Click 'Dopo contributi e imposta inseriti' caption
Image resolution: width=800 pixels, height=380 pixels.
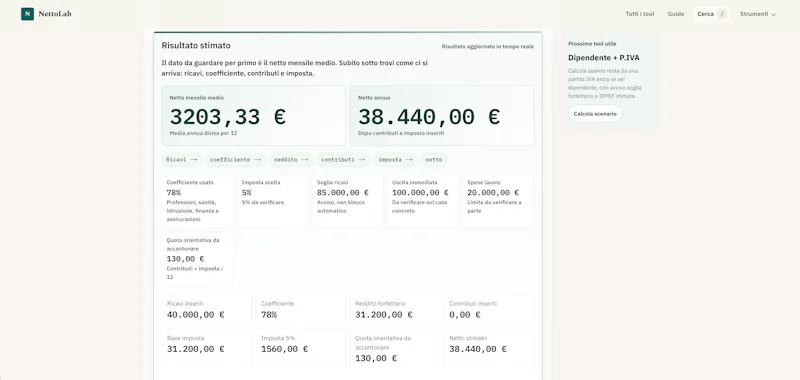[401, 133]
